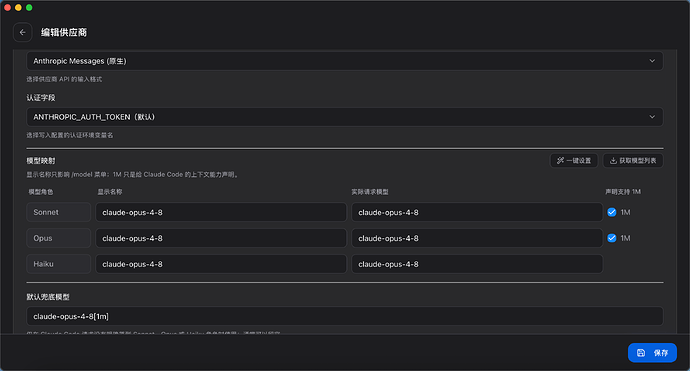Click the 默认兜底模型 label
This screenshot has height=371, width=690.
pos(48,297)
